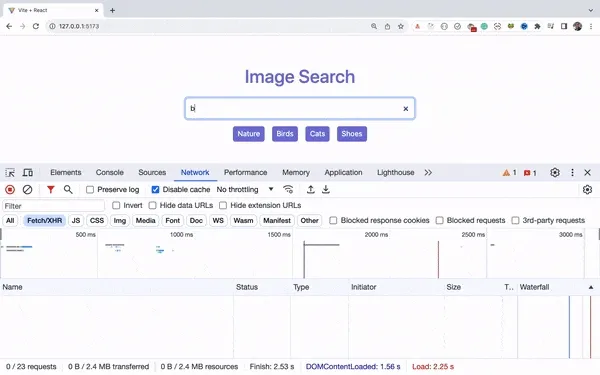Enable the Preserve log checkbox
The image size is (600, 375).
click(x=90, y=190)
